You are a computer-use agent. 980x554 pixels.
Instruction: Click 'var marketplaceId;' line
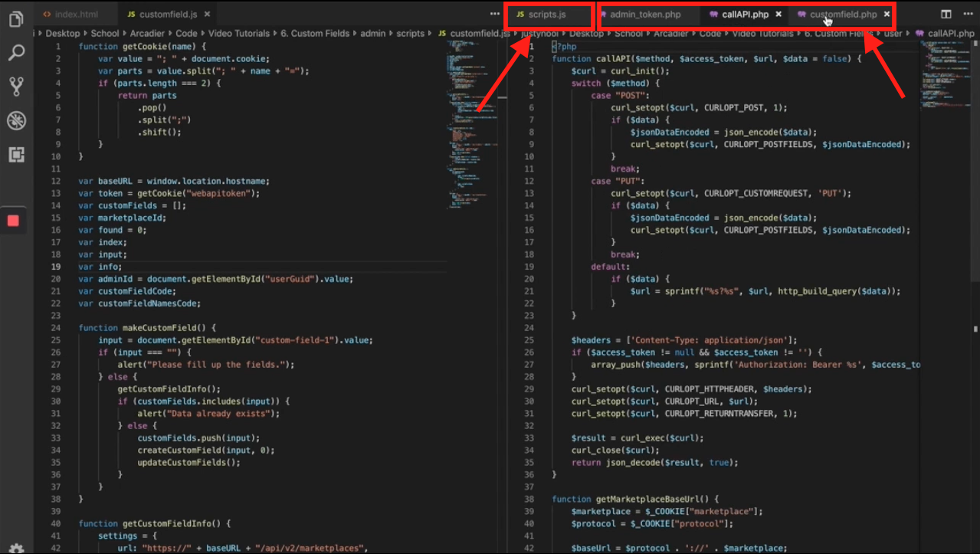pos(123,218)
